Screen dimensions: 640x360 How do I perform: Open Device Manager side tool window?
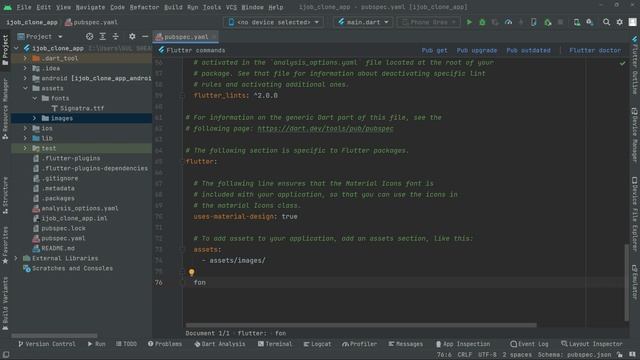[x=635, y=135]
